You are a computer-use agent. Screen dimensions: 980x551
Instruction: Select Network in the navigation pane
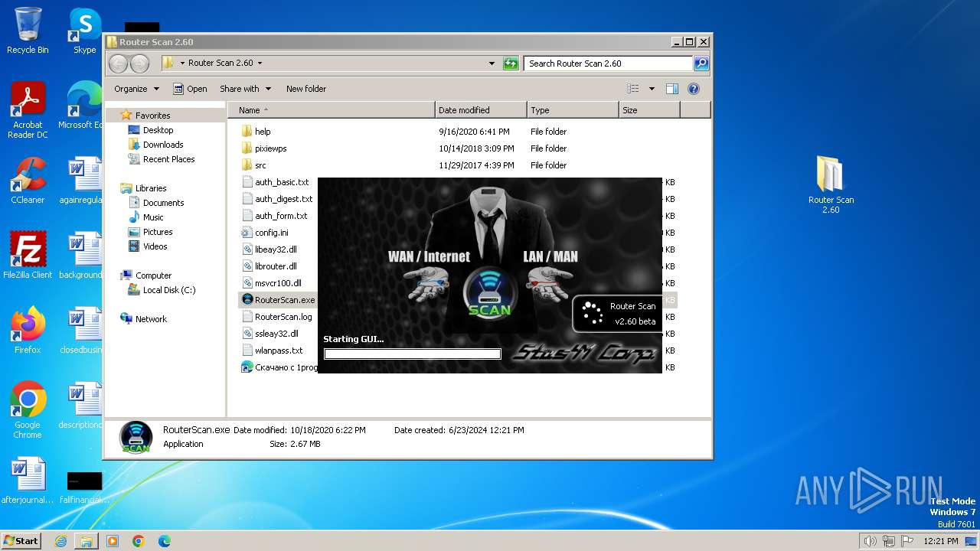click(x=151, y=319)
